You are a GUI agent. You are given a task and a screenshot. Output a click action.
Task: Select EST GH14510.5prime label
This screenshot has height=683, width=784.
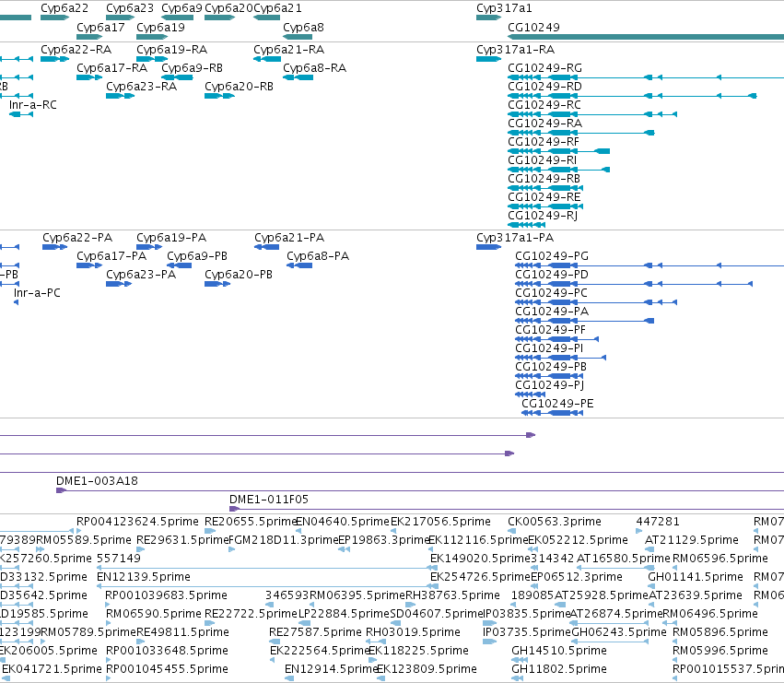559,651
